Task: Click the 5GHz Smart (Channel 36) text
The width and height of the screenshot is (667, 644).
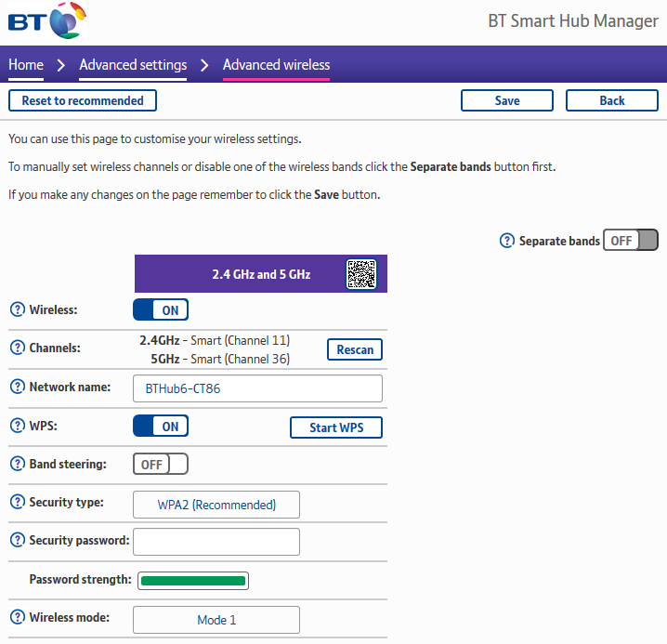Action: [x=220, y=360]
